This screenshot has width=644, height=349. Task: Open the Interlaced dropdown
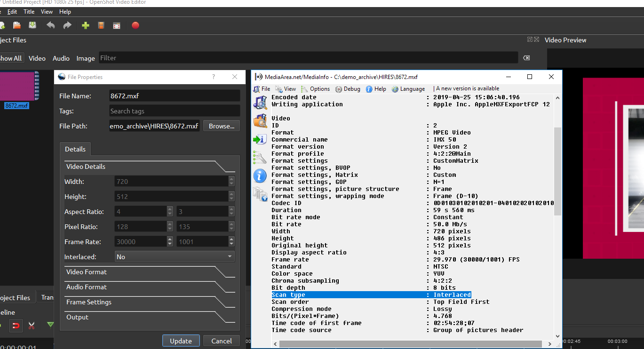click(x=175, y=257)
